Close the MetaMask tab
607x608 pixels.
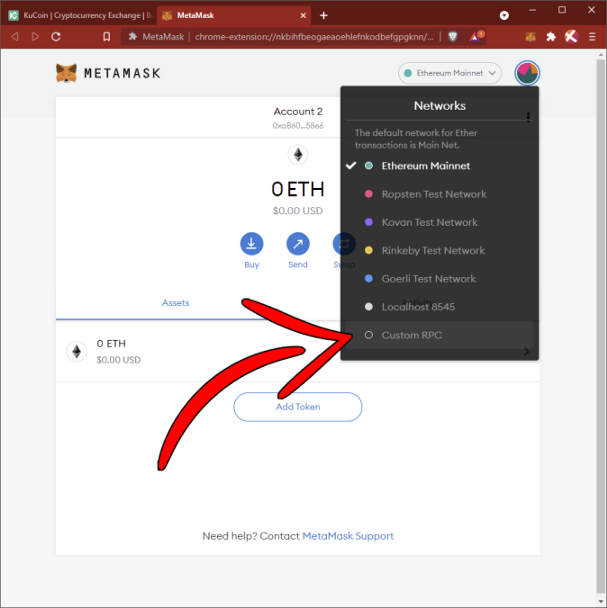click(x=303, y=16)
